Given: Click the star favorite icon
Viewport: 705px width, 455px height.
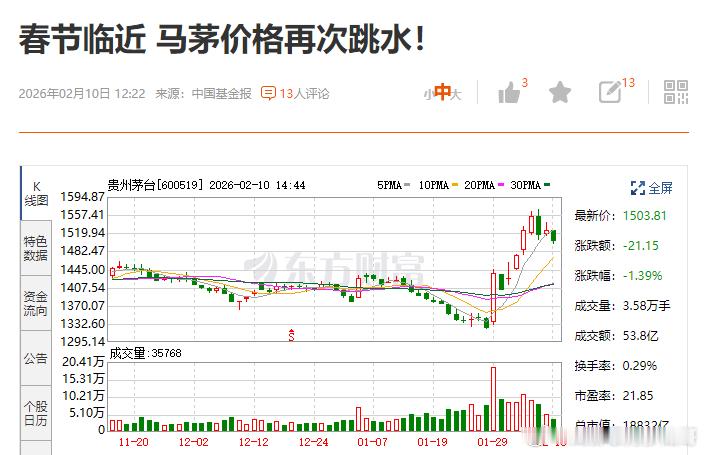Looking at the screenshot, I should pos(560,92).
